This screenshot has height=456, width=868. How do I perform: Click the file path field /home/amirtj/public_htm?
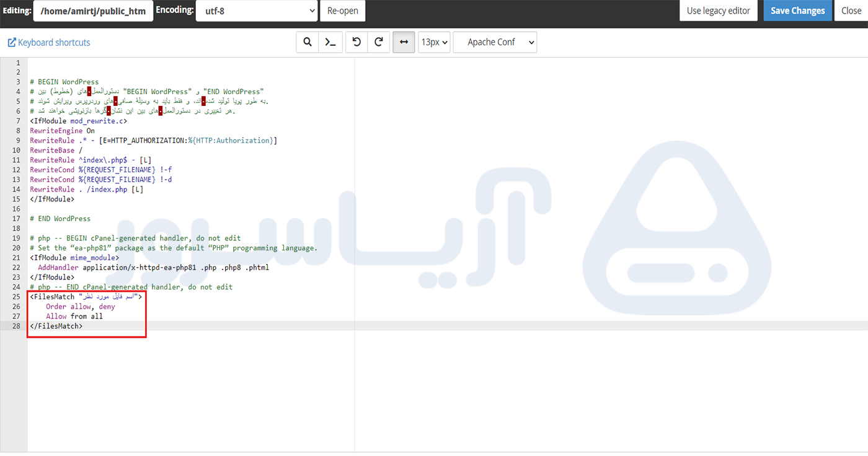[94, 11]
